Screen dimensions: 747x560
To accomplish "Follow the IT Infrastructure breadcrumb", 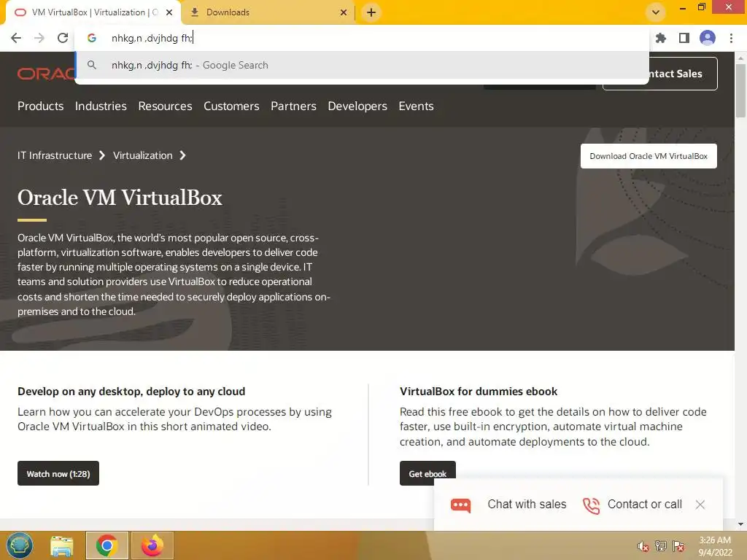I will (54, 156).
